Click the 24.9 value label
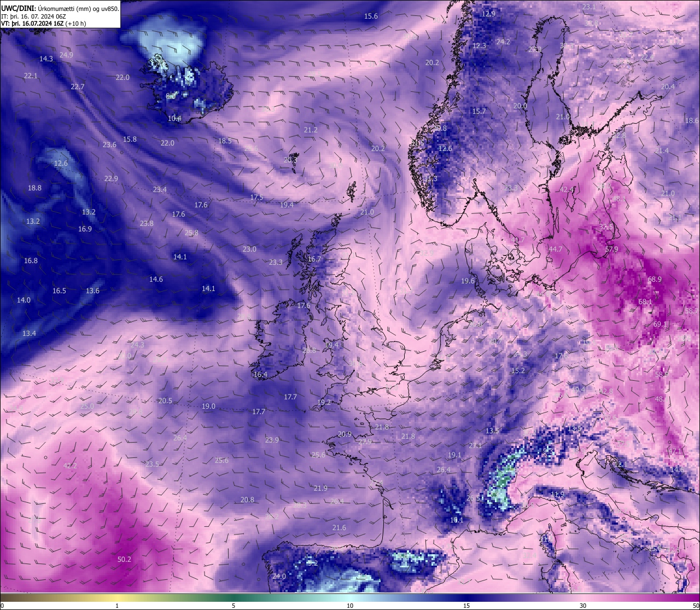700x610 pixels. 66,55
